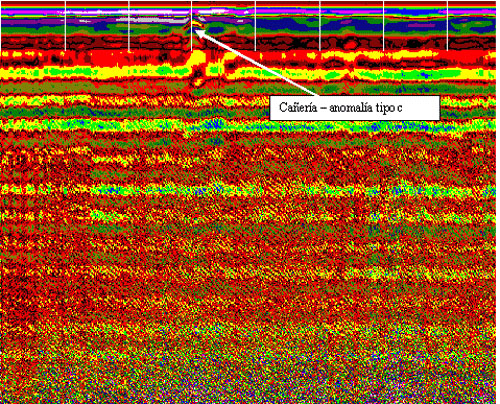
Task: Select the seventh, rightmost vertical marker line
Action: pyautogui.click(x=447, y=26)
